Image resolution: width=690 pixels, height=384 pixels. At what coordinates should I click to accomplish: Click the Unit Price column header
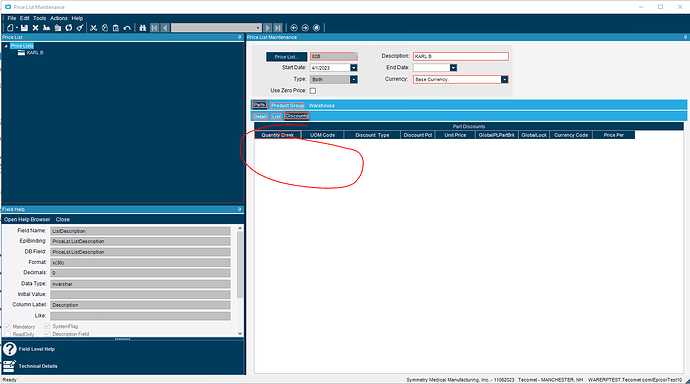tap(455, 135)
